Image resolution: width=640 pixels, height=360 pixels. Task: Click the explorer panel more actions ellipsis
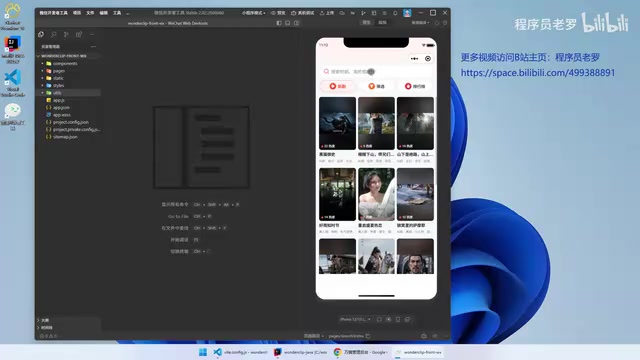point(93,47)
